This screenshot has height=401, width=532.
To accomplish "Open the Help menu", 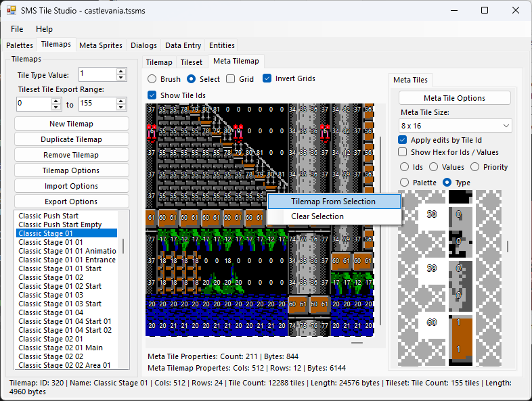I will 44,29.
